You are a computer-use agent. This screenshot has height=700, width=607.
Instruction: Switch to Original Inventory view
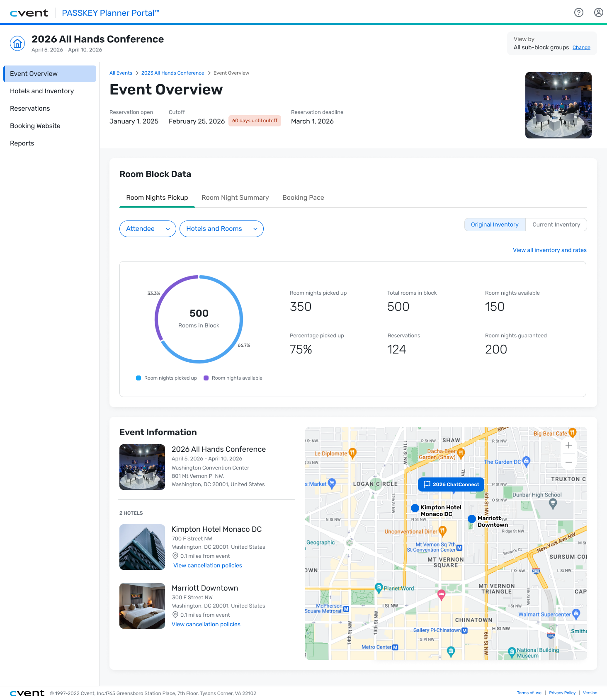[495, 225]
